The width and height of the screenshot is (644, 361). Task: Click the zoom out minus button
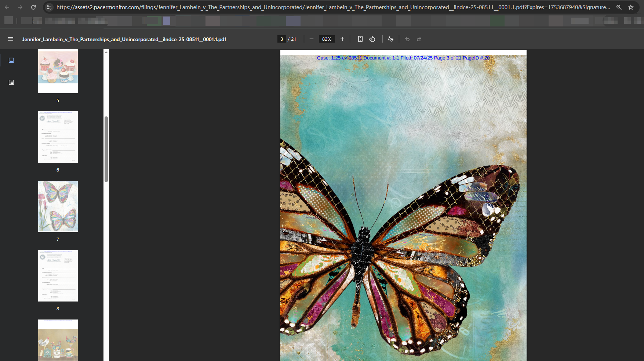pyautogui.click(x=312, y=39)
